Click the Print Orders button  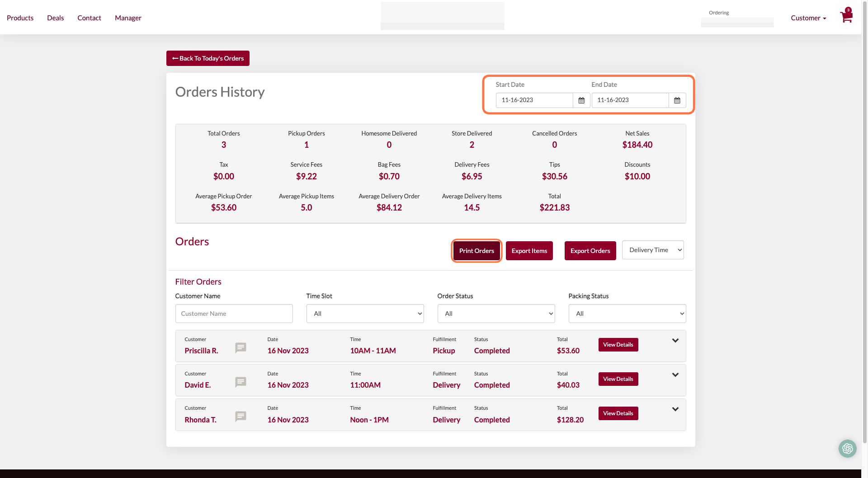(x=476, y=251)
